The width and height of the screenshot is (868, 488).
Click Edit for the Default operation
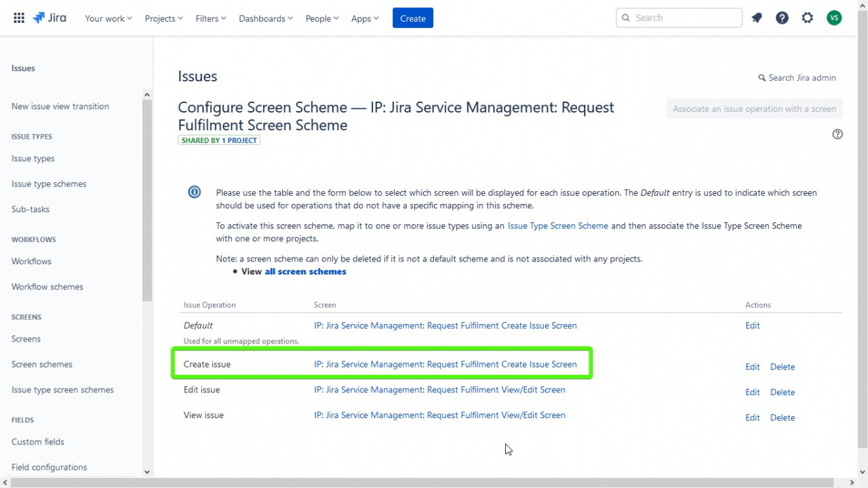click(x=753, y=325)
